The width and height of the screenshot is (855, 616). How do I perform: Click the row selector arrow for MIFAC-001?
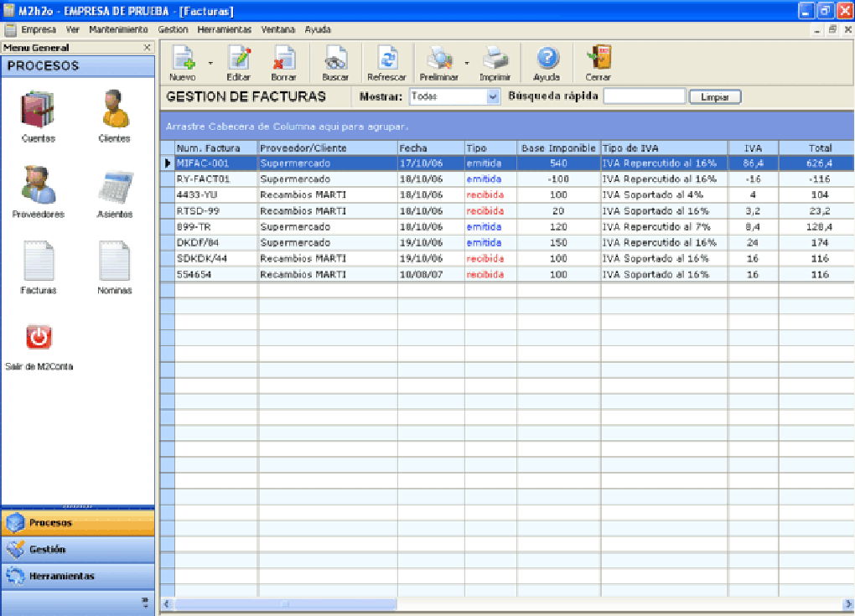pos(168,163)
